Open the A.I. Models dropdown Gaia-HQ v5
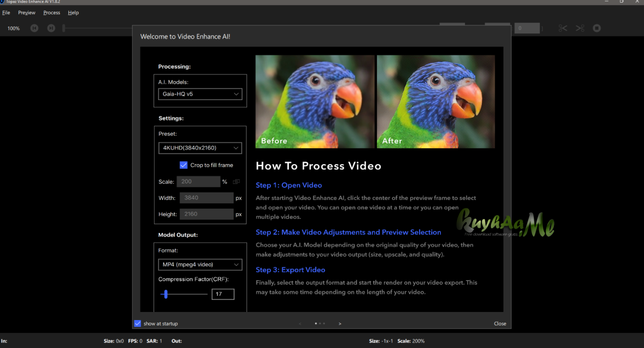The image size is (644, 348). click(x=200, y=94)
